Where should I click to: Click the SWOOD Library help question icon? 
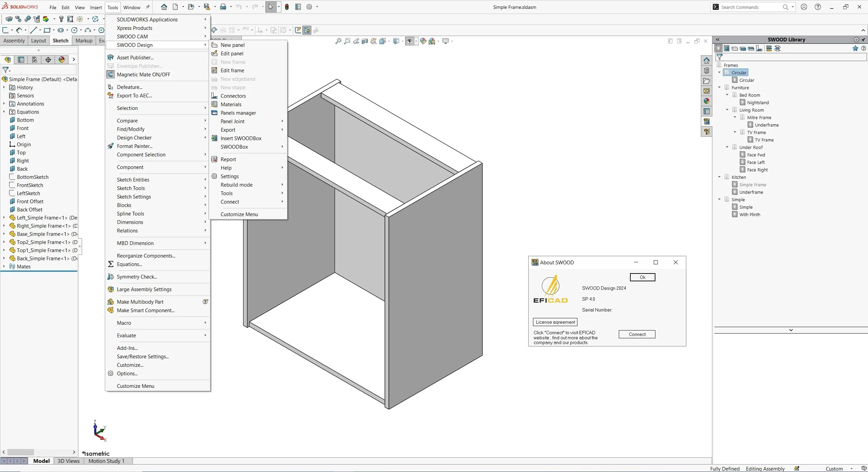point(864,49)
